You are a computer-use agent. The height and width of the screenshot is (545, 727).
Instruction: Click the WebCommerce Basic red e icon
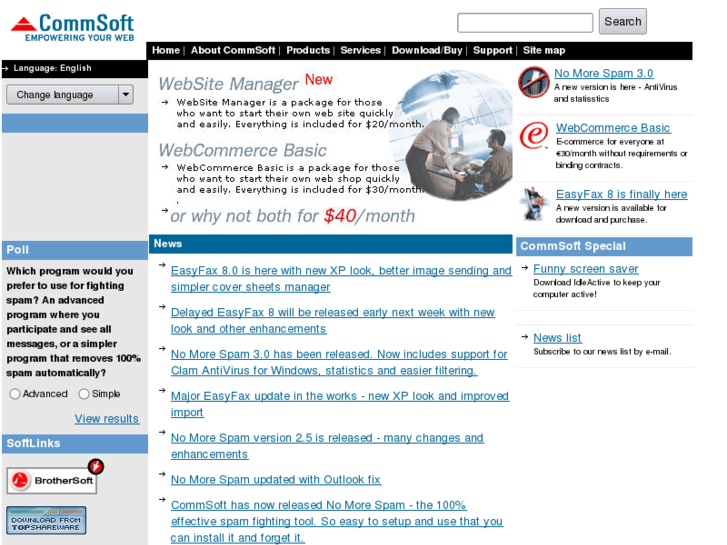click(x=534, y=135)
